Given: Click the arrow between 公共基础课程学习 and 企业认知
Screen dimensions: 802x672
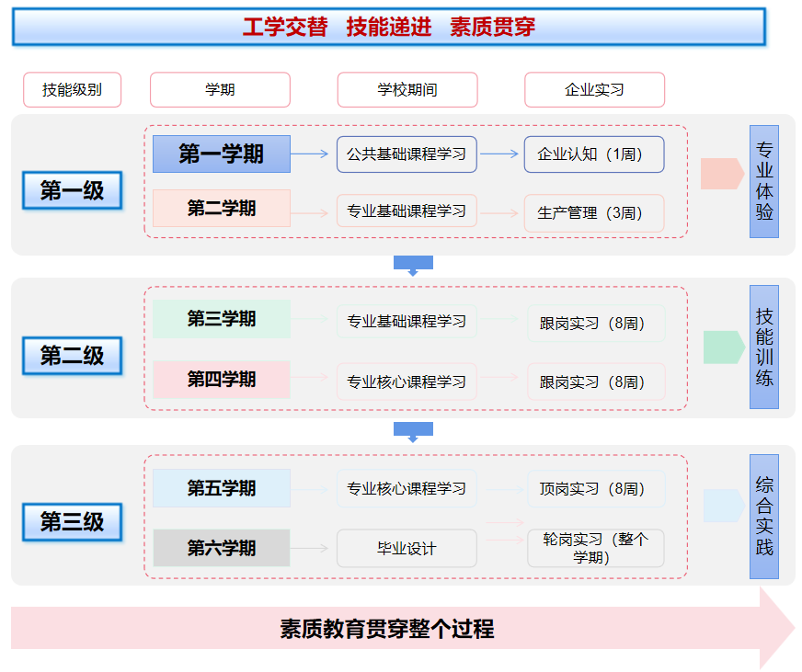Looking at the screenshot, I should [499, 154].
